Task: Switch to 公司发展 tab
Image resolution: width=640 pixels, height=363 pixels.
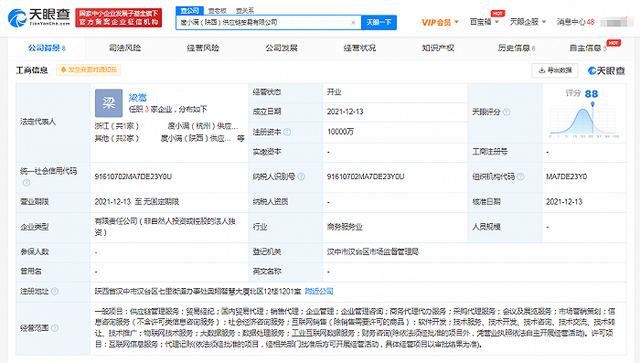Action: point(281,48)
